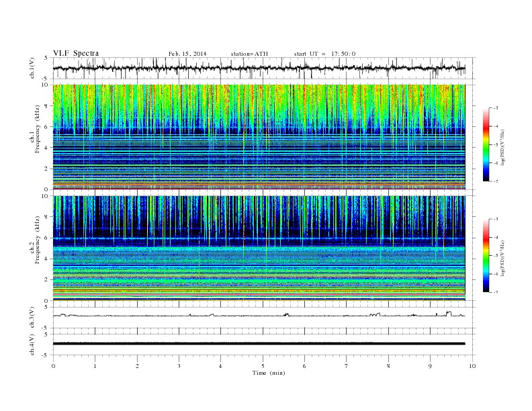Click the ch.3 voltage trace line
Image resolution: width=532 pixels, height=411 pixels.
[x=259, y=315]
